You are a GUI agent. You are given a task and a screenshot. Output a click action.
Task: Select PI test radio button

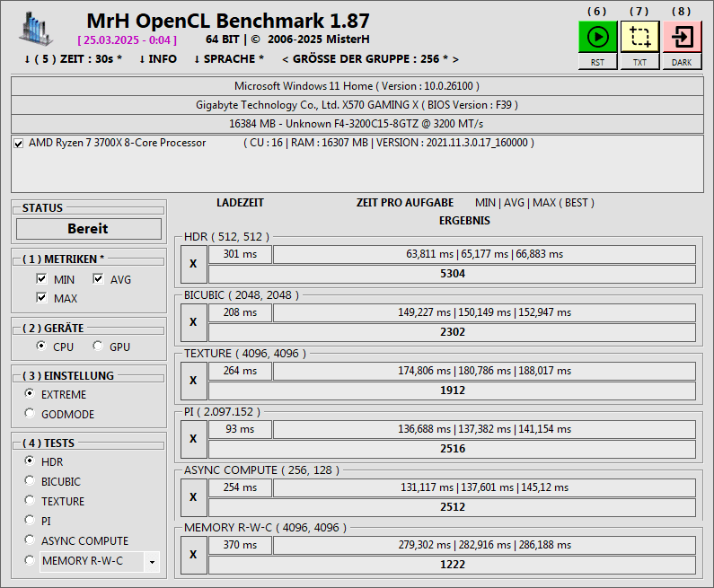point(30,520)
